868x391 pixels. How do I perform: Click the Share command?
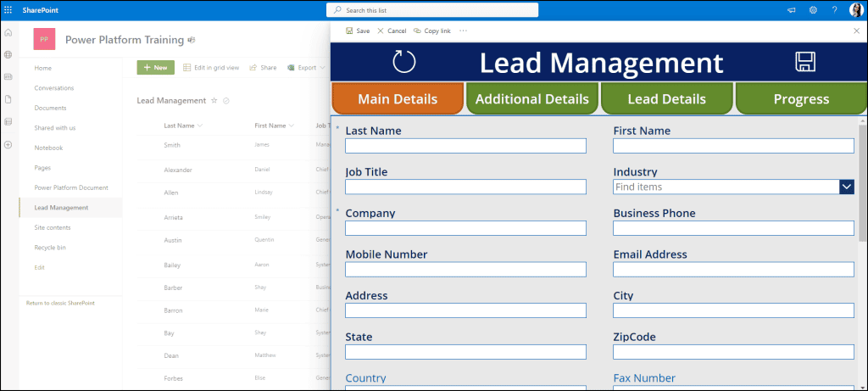click(x=263, y=68)
